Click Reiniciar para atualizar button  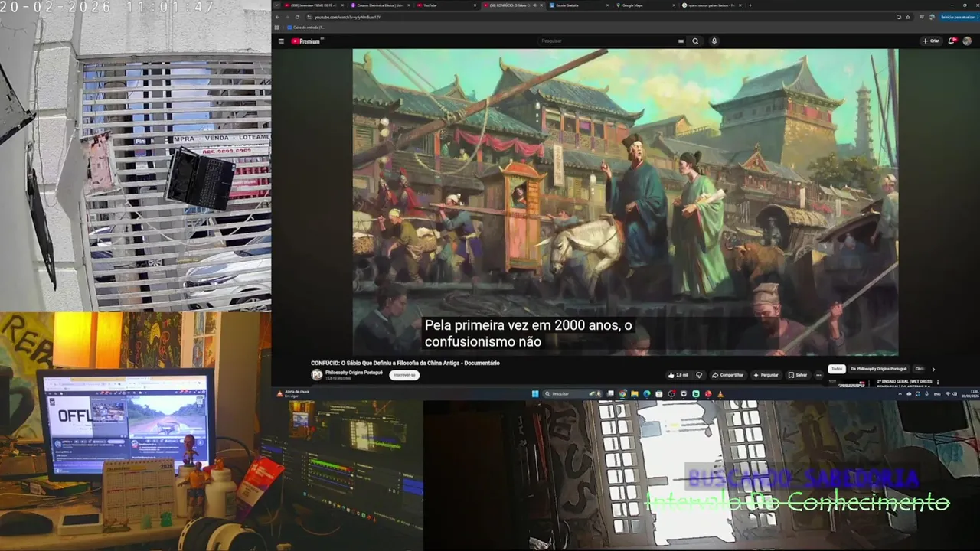[x=958, y=17]
